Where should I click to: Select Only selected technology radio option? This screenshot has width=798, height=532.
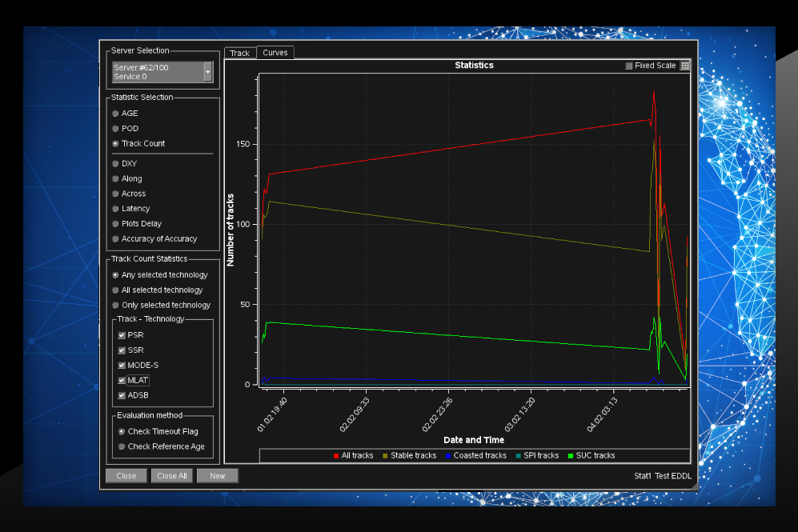point(115,305)
